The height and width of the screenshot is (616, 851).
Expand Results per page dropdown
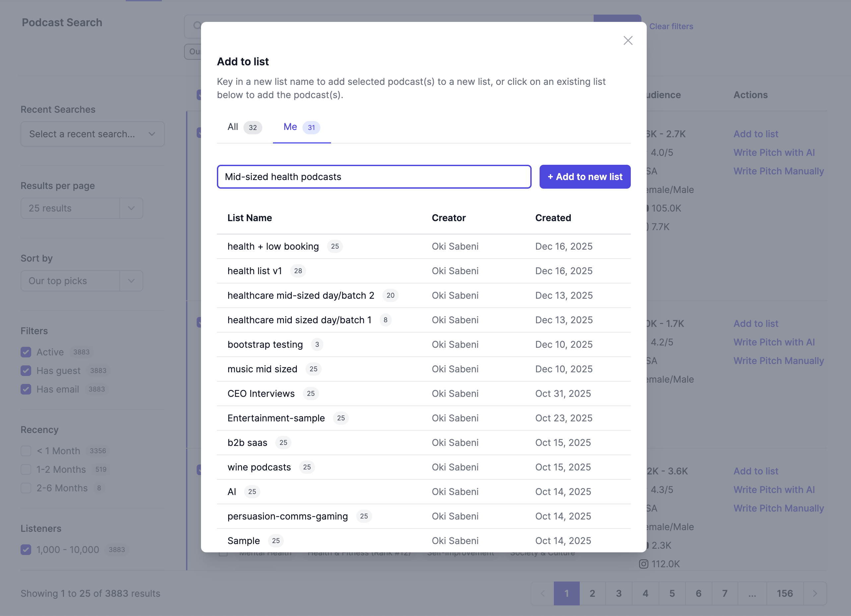click(82, 208)
